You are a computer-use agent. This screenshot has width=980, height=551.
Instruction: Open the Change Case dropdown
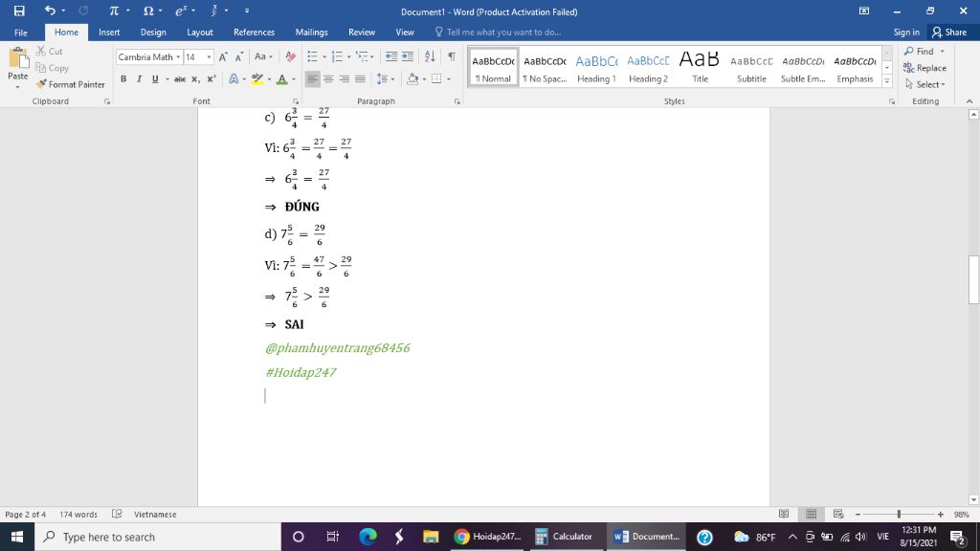tap(262, 56)
